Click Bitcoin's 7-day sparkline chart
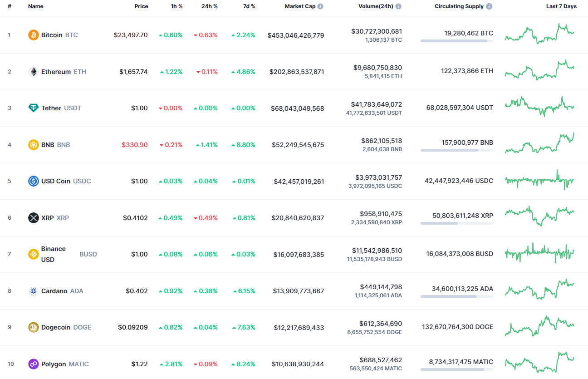This screenshot has width=588, height=379. coord(539,34)
